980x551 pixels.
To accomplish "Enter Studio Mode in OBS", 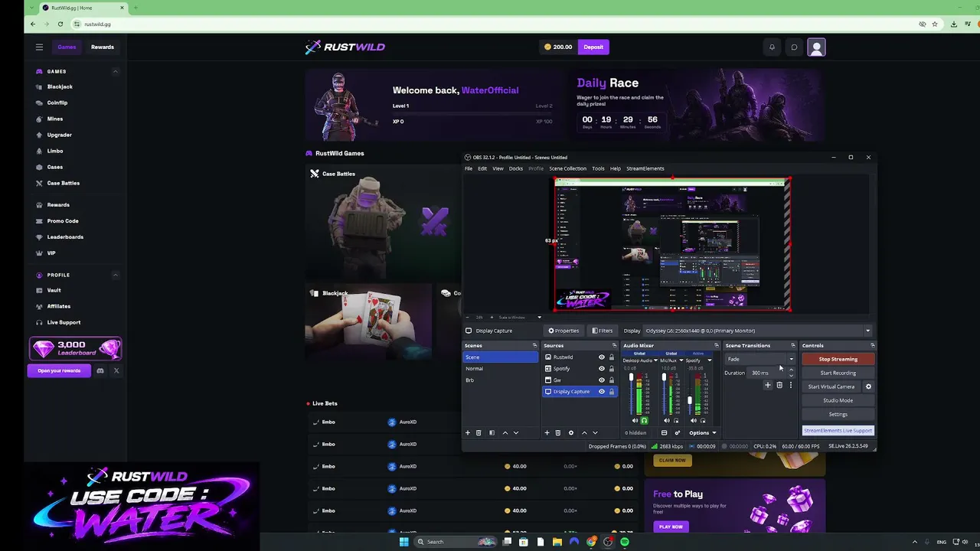I will pyautogui.click(x=838, y=400).
